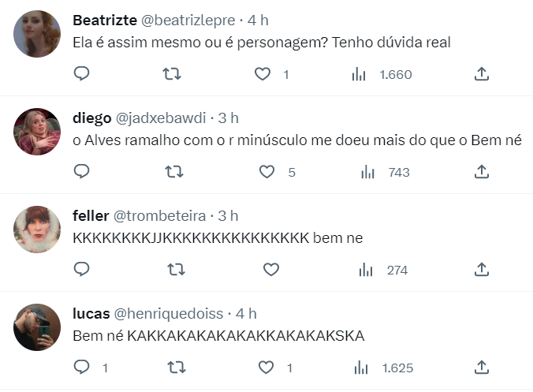The width and height of the screenshot is (533, 392).
Task: Share Beatrizte's tweet
Action: (481, 74)
